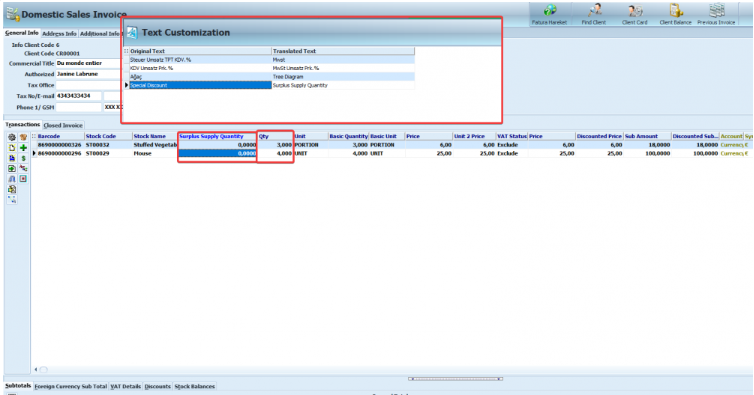
Task: Click the green arrow import icon
Action: pos(12,168)
